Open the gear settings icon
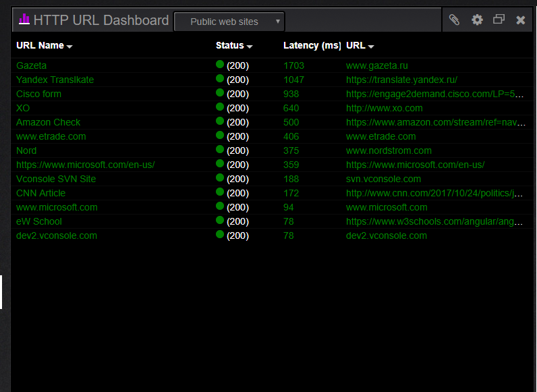The image size is (537, 392). coord(477,20)
